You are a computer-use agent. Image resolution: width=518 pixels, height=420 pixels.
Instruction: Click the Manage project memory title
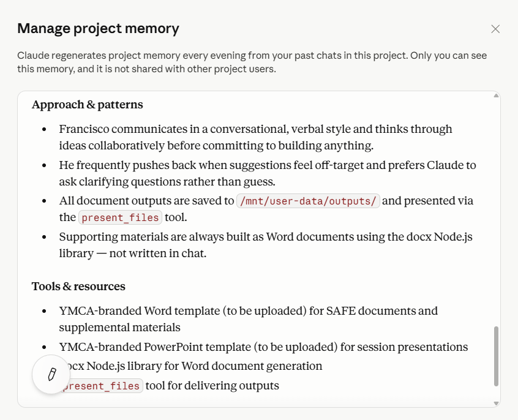pyautogui.click(x=98, y=28)
